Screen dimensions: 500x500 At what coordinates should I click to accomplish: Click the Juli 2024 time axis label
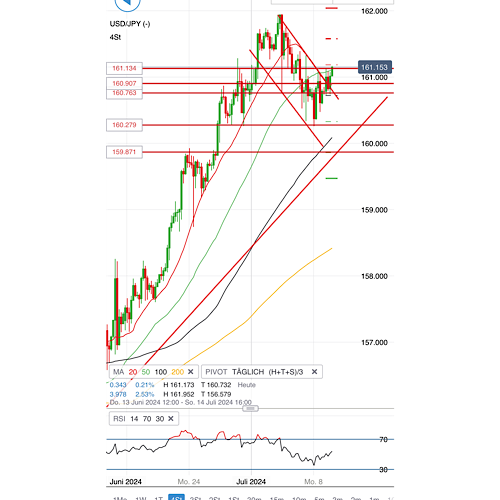251,482
